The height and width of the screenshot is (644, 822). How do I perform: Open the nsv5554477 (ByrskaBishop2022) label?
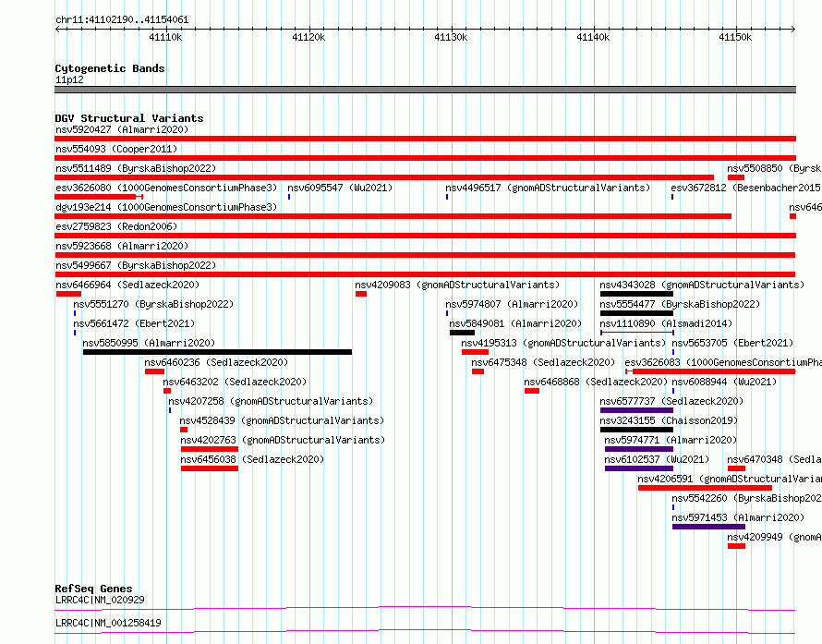[x=680, y=304]
